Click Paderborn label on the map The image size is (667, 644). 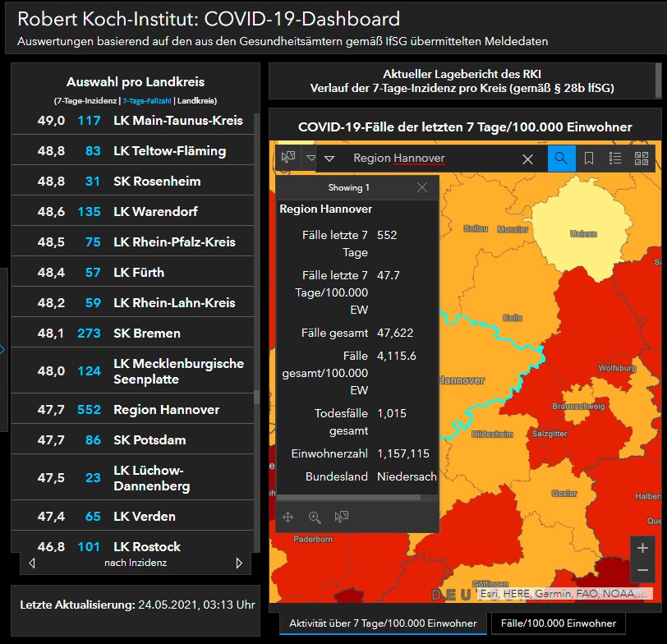(x=313, y=539)
